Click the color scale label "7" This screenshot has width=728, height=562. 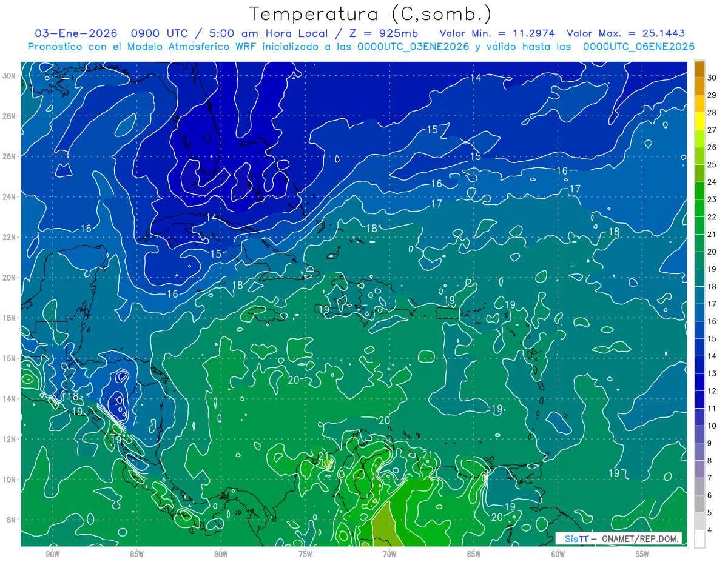click(x=709, y=478)
